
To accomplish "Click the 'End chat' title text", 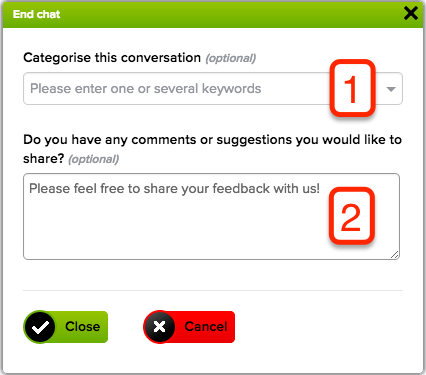I will [36, 14].
